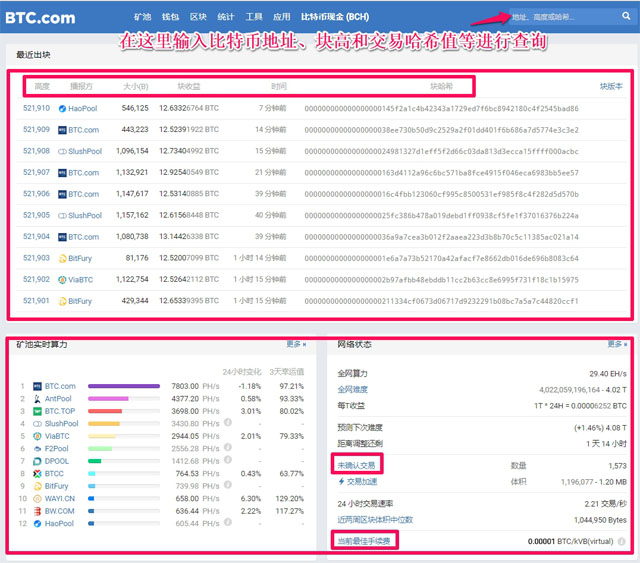Click BTC.com icon in block 521,909 row

(62, 130)
